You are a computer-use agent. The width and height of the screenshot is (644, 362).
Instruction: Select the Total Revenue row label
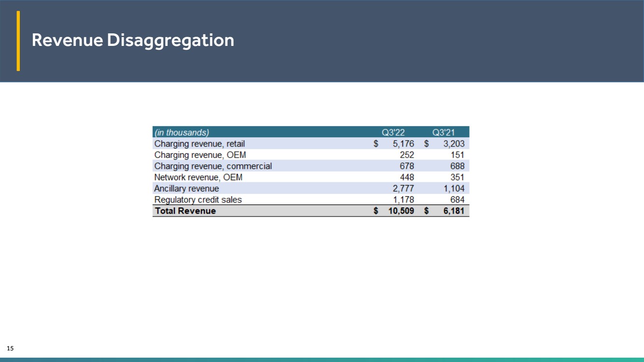pos(185,211)
